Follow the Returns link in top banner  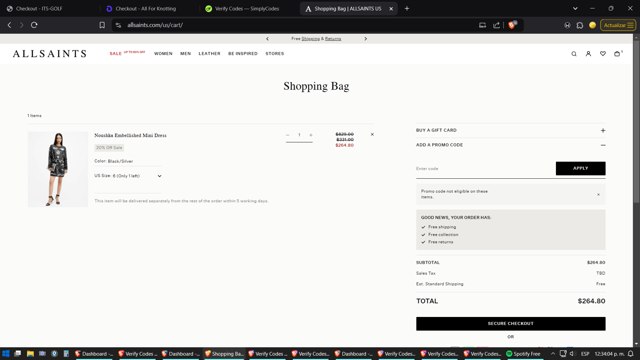333,39
